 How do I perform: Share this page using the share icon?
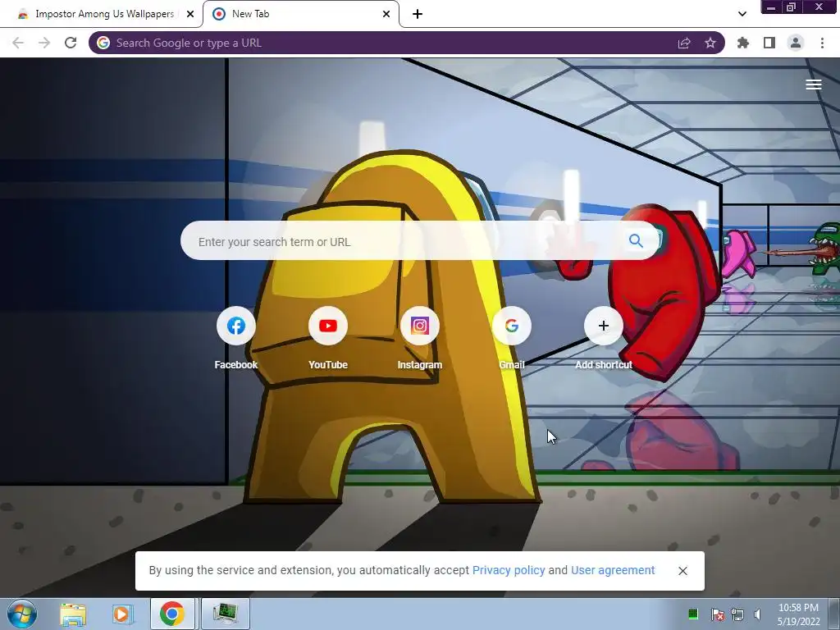(x=684, y=43)
